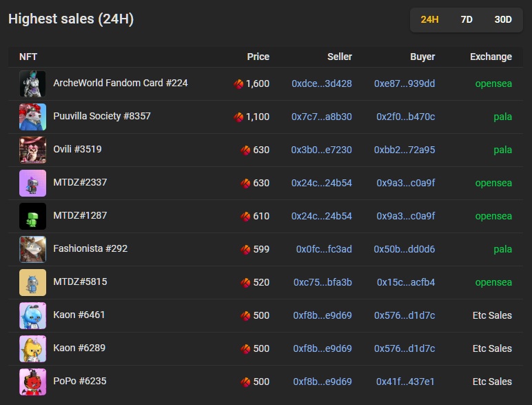The width and height of the screenshot is (532, 405).
Task: Open MTDZ#2337 thumbnail image
Action: [32, 183]
